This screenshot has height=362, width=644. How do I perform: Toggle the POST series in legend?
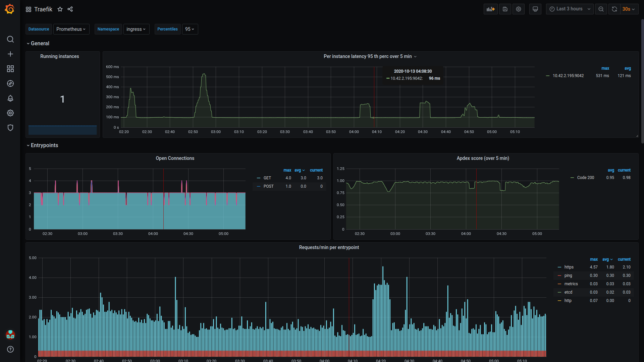click(268, 186)
